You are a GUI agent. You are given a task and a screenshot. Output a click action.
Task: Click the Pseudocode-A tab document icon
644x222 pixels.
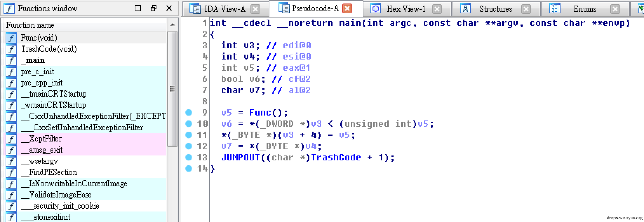[284, 8]
